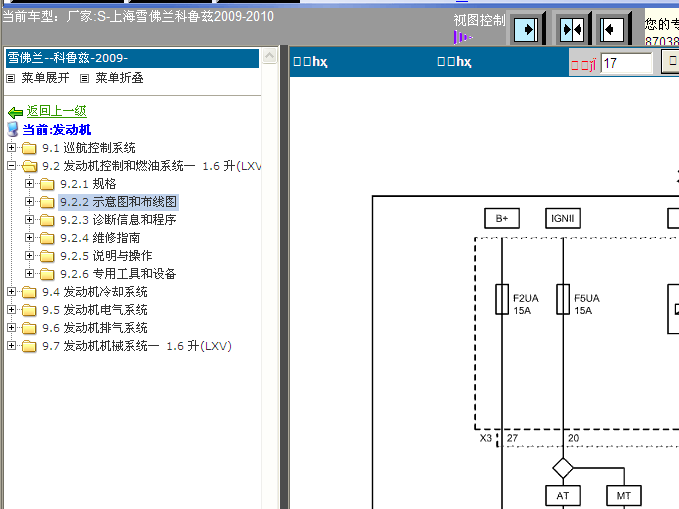Click 当前:发动机 label
This screenshot has height=509, width=679.
point(57,130)
